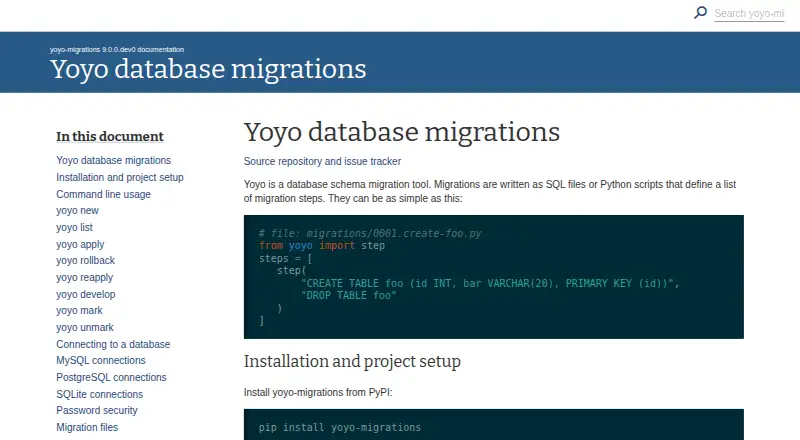This screenshot has height=440, width=800.
Task: Open the yoyo develop sidebar link
Action: click(86, 294)
